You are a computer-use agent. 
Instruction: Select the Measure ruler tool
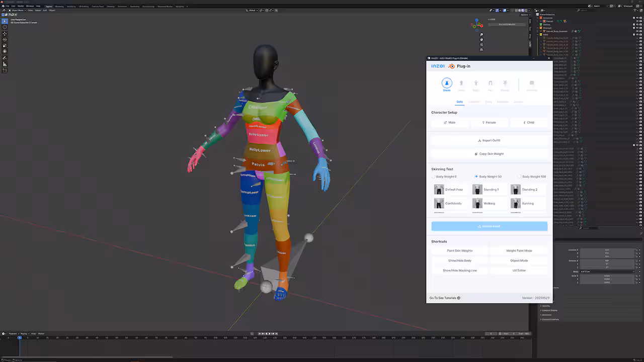click(x=5, y=64)
